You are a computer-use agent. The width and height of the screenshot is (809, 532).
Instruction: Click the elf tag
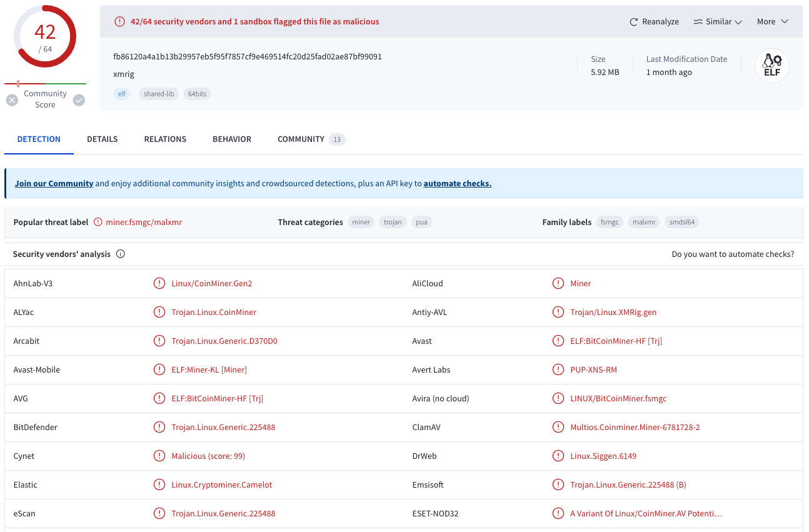pos(122,94)
